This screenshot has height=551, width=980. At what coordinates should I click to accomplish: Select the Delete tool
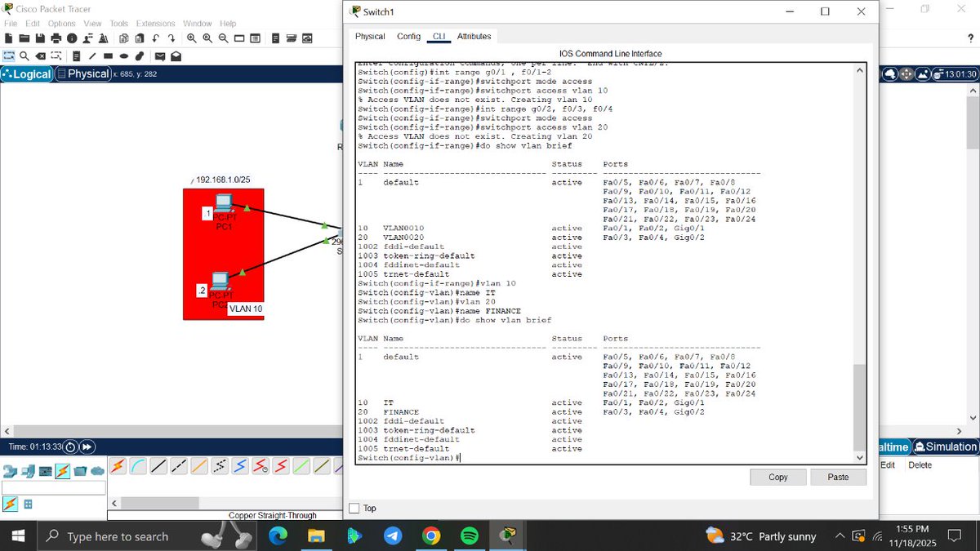click(40, 56)
